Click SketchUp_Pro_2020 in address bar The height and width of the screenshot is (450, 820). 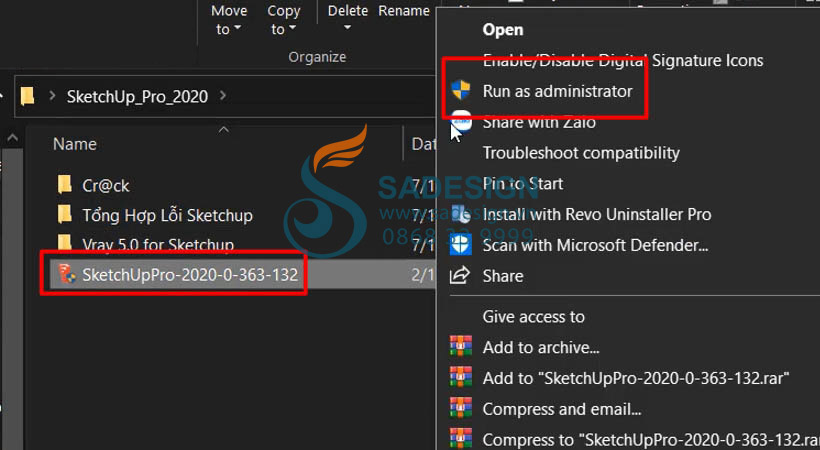click(137, 96)
